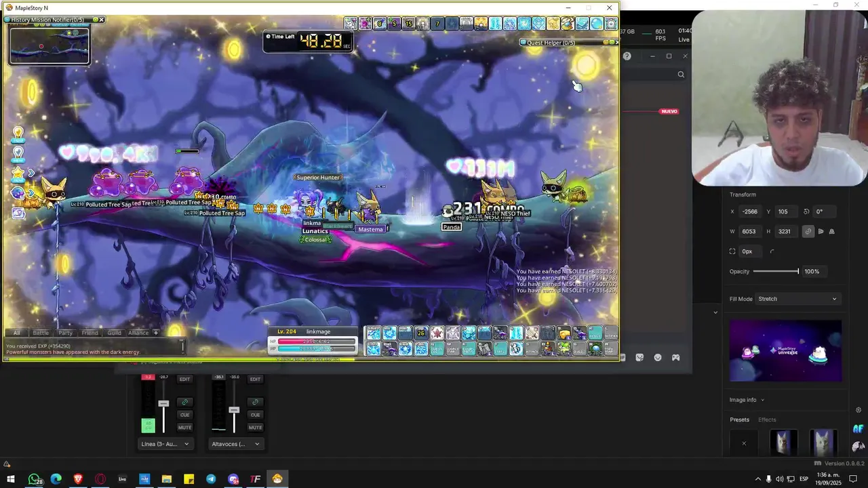Screen dimensions: 868x488
Task: Switch to the Presets tab
Action: (x=739, y=420)
